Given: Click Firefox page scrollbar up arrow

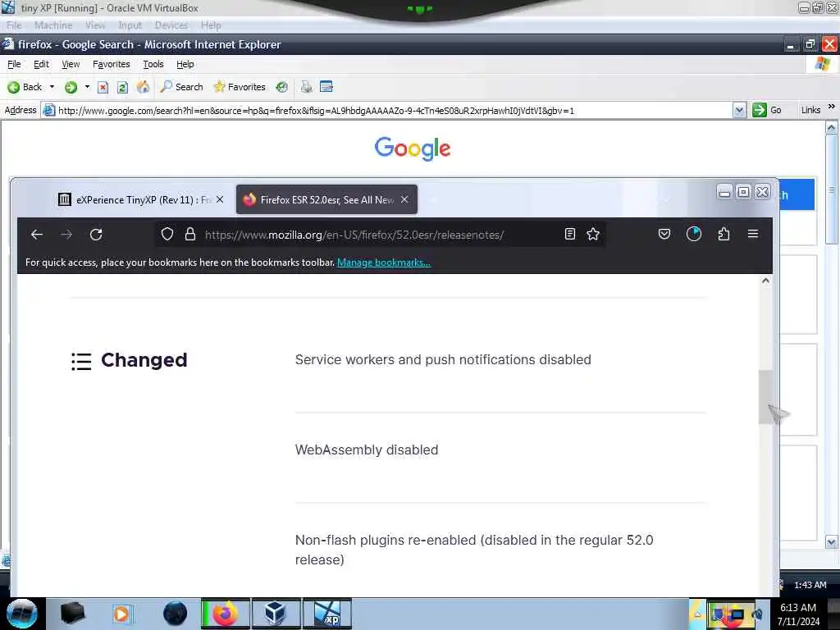Looking at the screenshot, I should [765, 281].
